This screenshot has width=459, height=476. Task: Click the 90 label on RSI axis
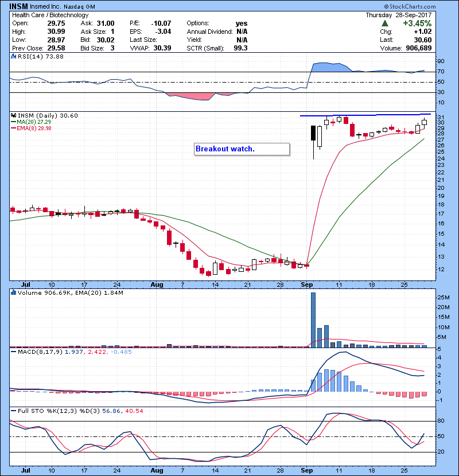click(441, 61)
